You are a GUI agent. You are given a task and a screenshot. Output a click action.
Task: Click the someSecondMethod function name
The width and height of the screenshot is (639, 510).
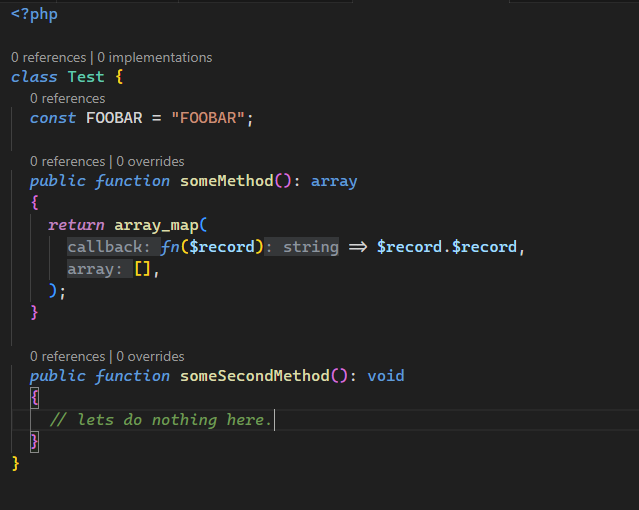pos(254,376)
